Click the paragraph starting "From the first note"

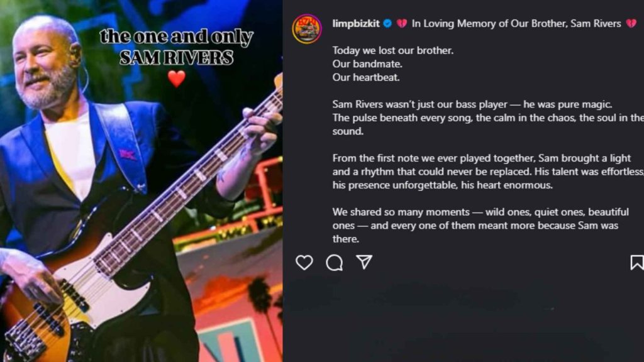pos(488,172)
